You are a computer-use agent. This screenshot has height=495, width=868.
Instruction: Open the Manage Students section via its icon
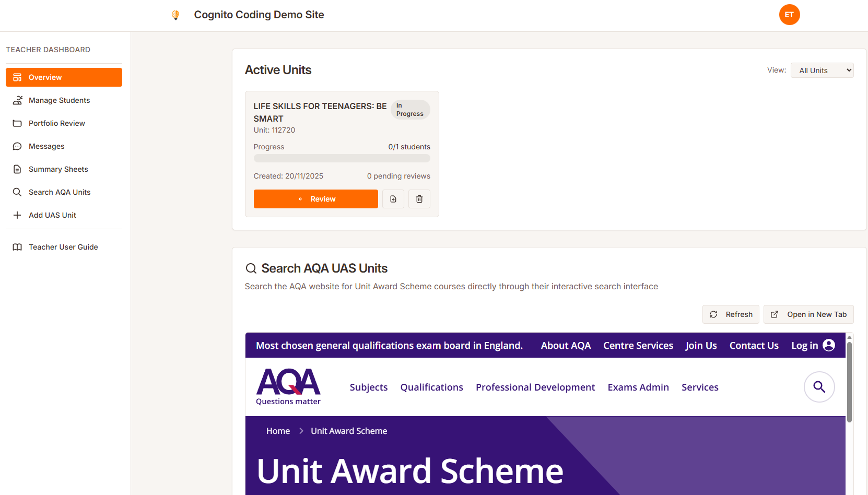[x=17, y=100]
